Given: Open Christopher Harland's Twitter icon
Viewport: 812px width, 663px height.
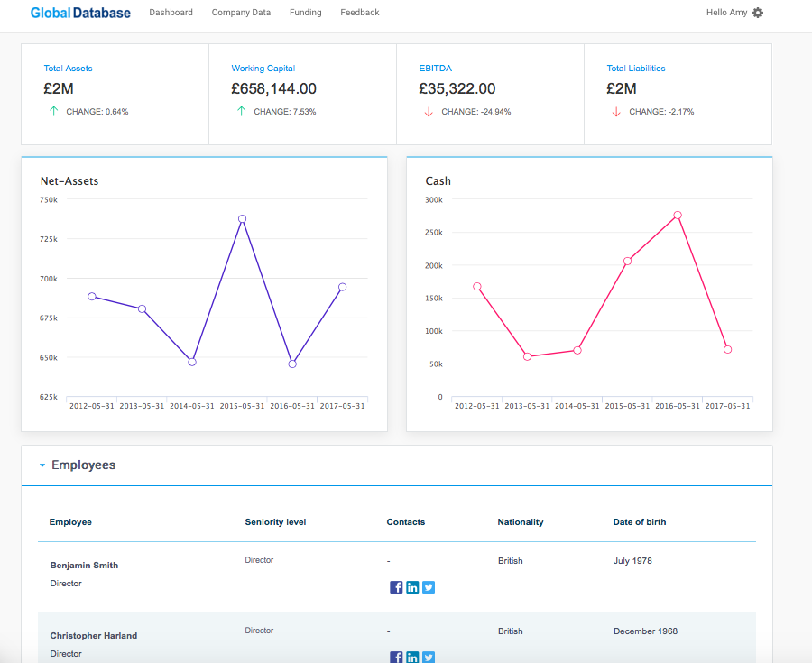Looking at the screenshot, I should point(429,658).
